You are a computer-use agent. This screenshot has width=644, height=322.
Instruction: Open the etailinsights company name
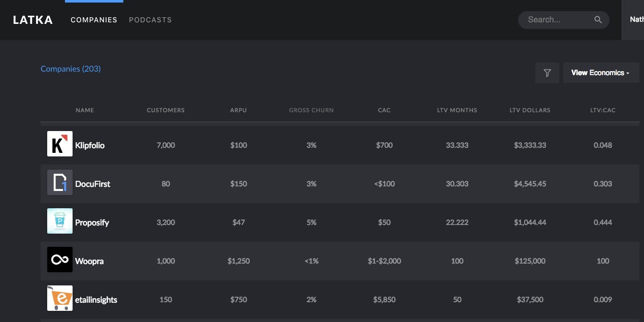[x=96, y=300]
